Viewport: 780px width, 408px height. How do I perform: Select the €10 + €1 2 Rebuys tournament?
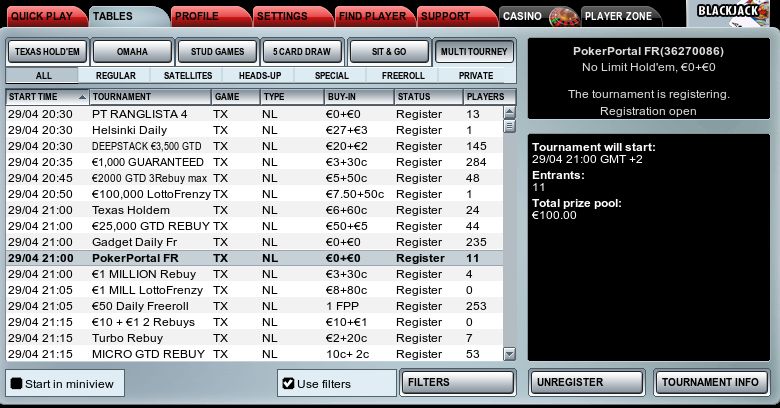tap(254, 322)
